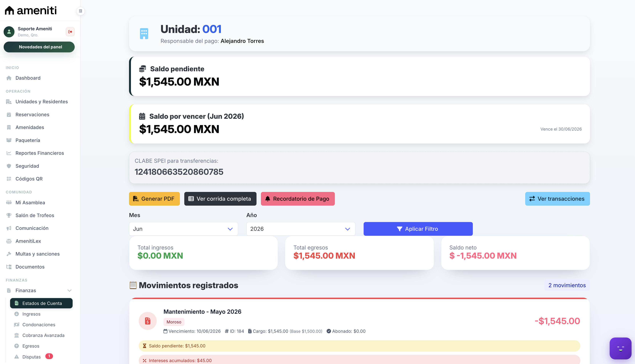Click the Amenidades building icon
The height and width of the screenshot is (364, 635).
(9, 127)
